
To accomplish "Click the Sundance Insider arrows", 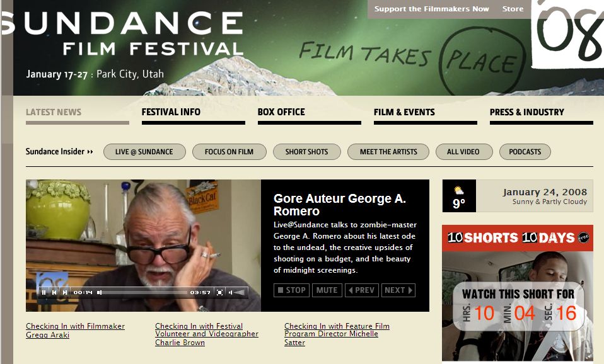I will (x=90, y=152).
